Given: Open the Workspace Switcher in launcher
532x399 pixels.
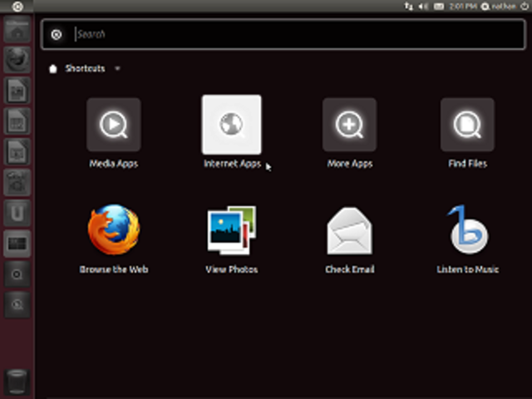Looking at the screenshot, I should pyautogui.click(x=17, y=244).
